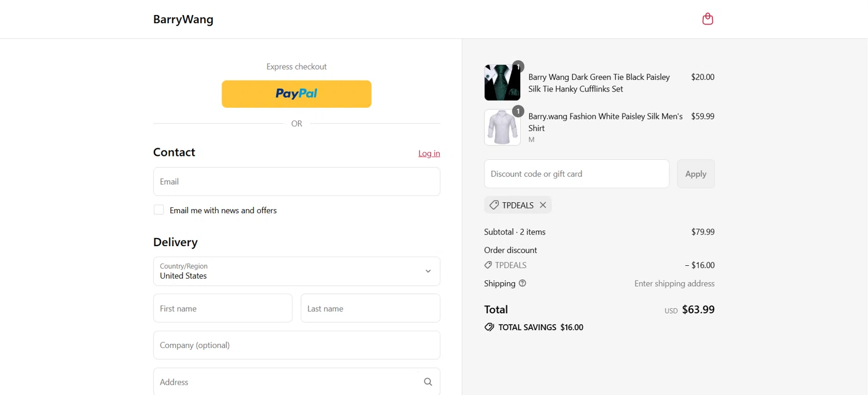Focus the Company (optional) field
Viewport: 868px width, 395px height.
pos(296,345)
